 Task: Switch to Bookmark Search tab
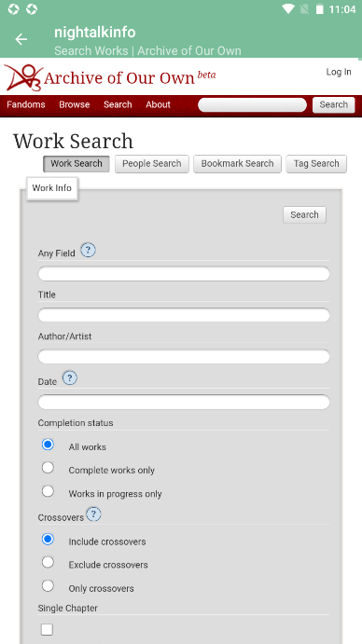(237, 164)
